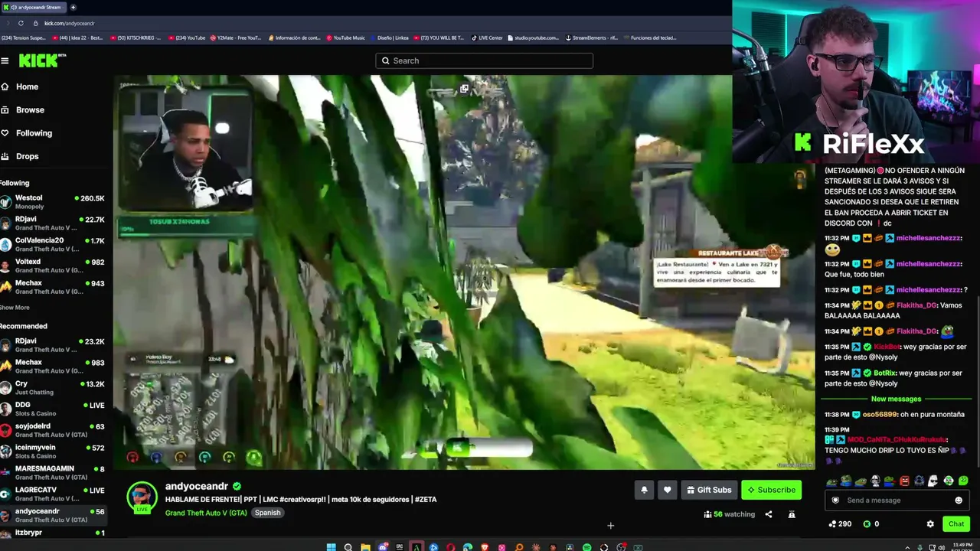Open Westcol's channel in Following list

coord(52,202)
